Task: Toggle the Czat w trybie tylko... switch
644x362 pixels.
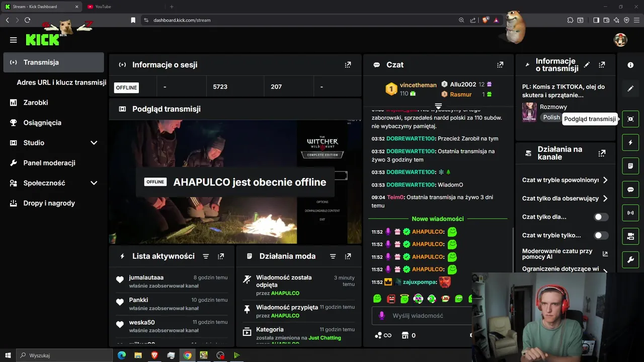Action: click(601, 235)
